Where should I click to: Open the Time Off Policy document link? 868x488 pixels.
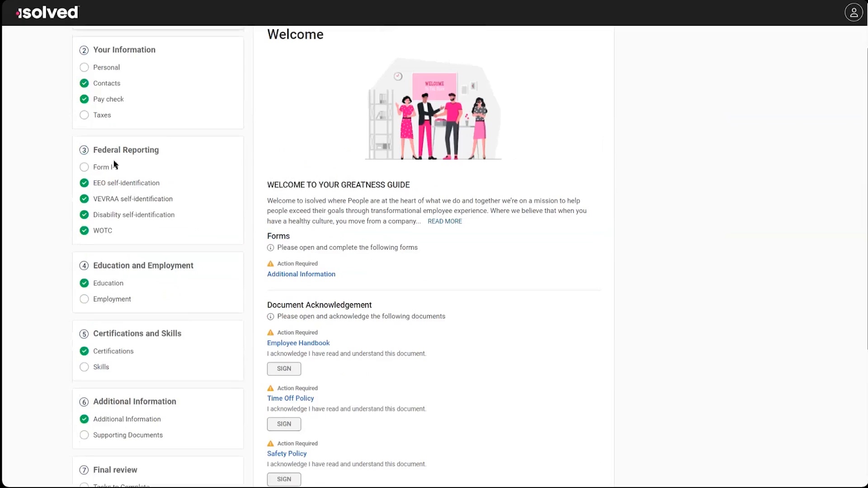point(290,398)
